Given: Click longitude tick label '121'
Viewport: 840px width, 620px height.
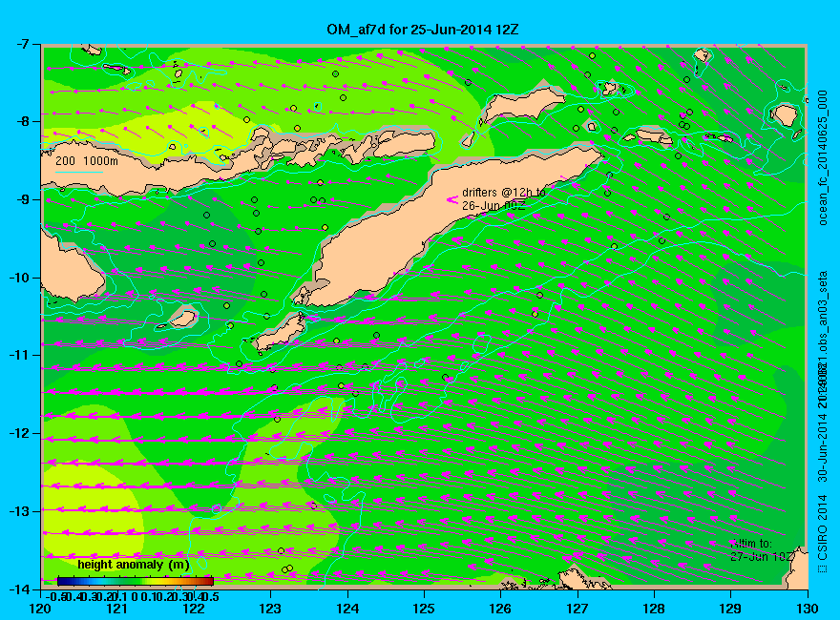Looking at the screenshot, I should tap(117, 609).
